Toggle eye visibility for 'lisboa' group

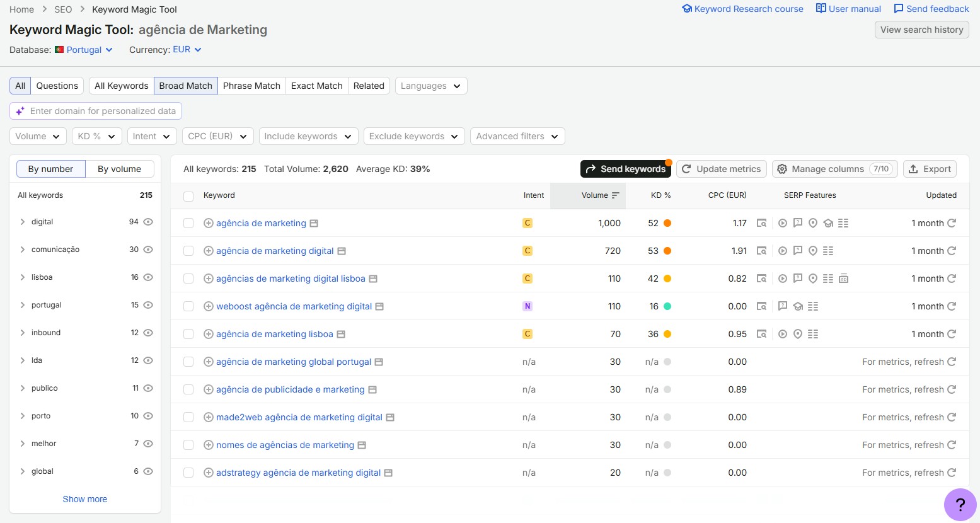click(148, 277)
